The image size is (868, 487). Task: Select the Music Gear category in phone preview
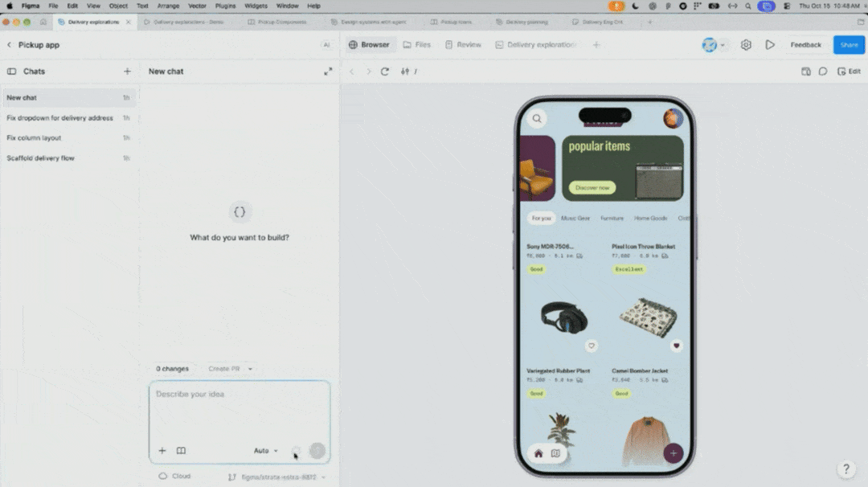[575, 219]
